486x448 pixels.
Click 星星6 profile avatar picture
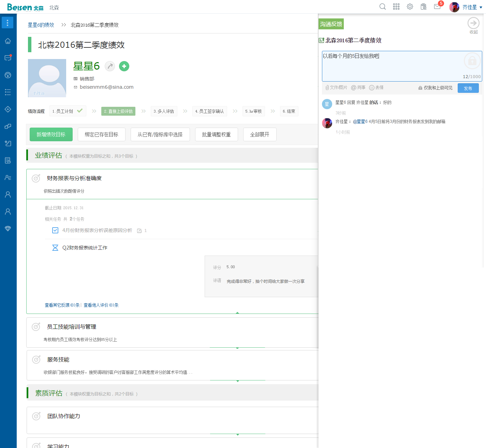pos(47,78)
